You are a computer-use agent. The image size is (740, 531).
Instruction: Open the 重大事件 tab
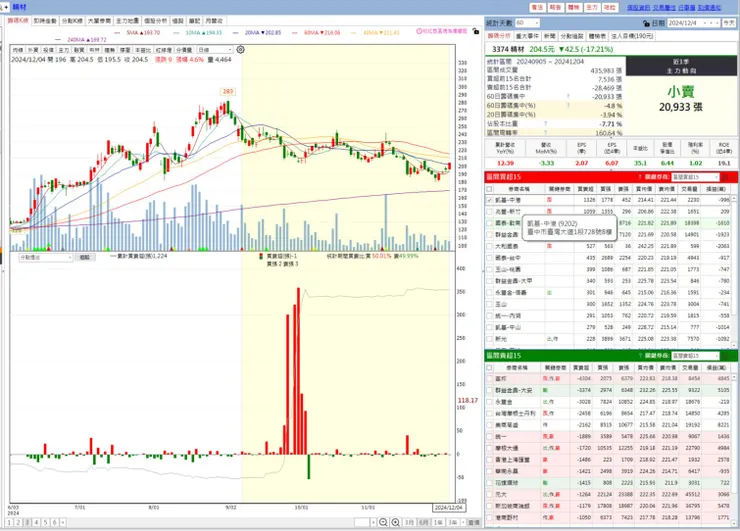(527, 36)
